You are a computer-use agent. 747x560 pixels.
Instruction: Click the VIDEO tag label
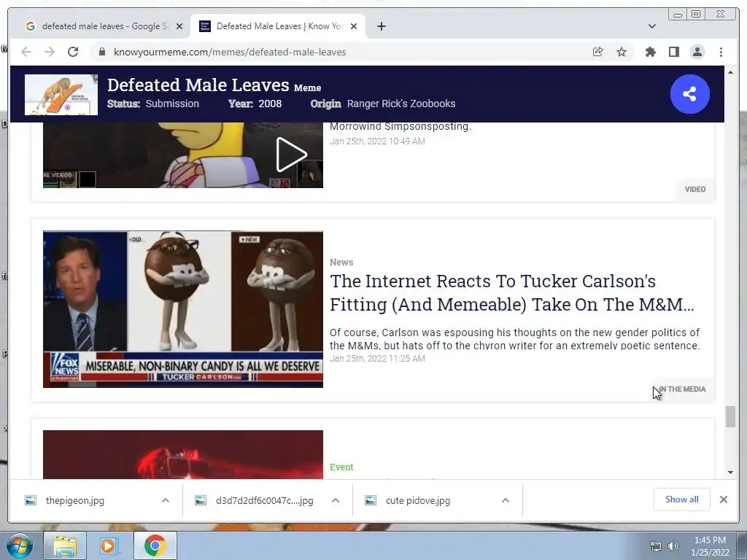click(x=695, y=189)
